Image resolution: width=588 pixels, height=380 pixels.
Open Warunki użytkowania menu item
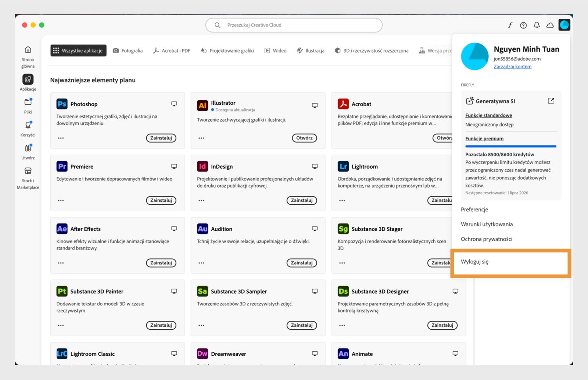tap(487, 224)
